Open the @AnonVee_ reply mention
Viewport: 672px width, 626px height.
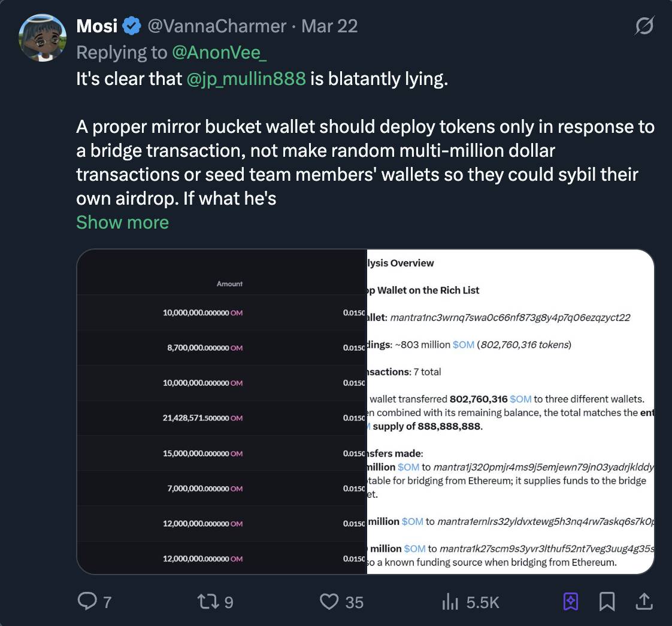219,53
